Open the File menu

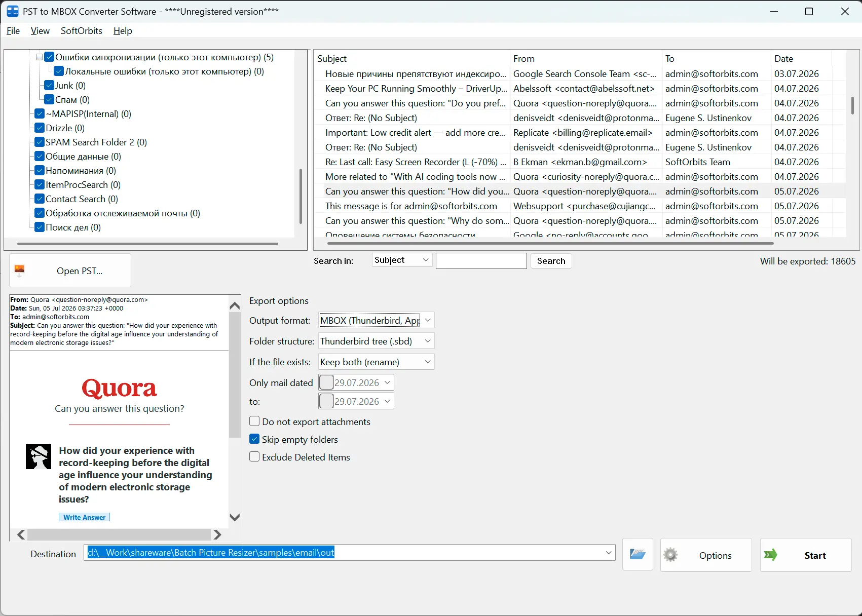(13, 31)
